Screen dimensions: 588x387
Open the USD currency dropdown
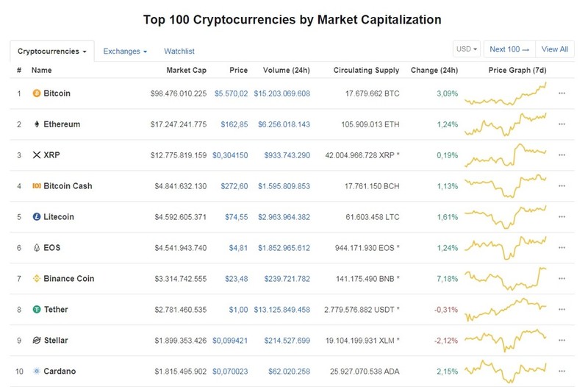click(467, 49)
